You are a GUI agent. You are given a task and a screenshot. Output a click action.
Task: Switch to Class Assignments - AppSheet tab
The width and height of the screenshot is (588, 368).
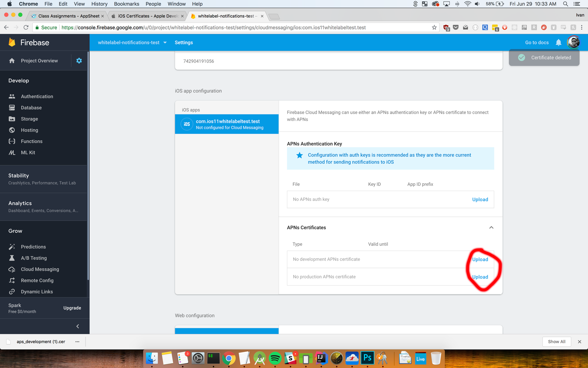68,16
